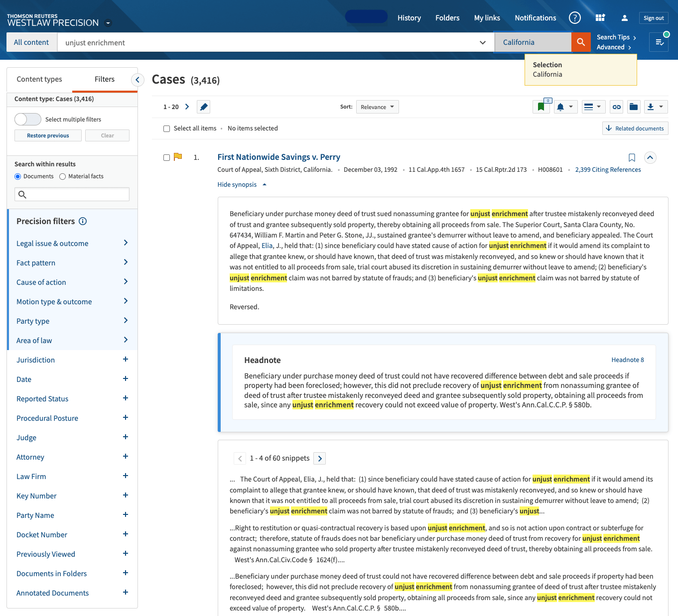The image size is (678, 616).
Task: Click the download icon in results toolbar
Action: click(650, 107)
